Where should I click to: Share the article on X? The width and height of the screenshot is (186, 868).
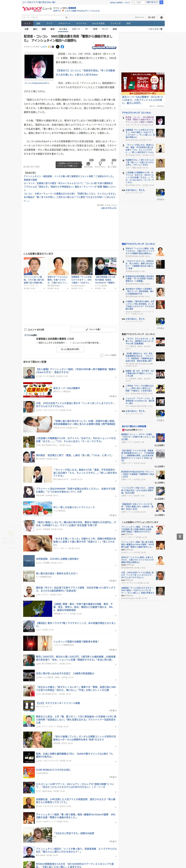pyautogui.click(x=57, y=47)
